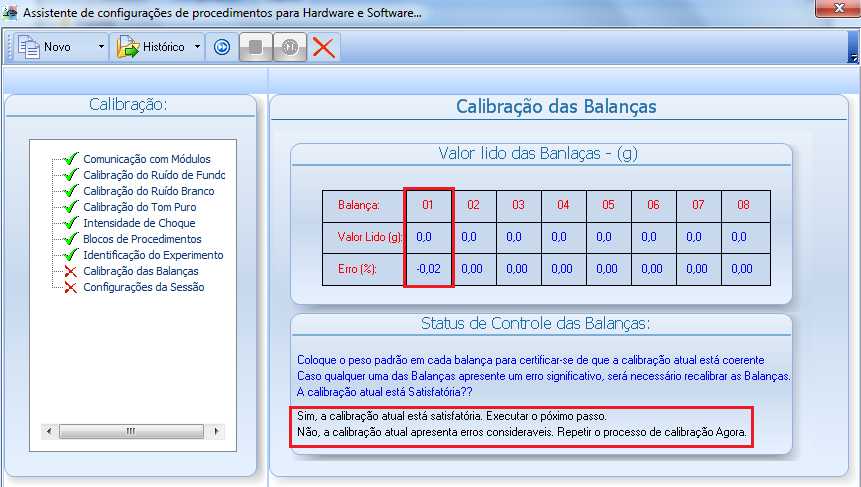861x487 pixels.
Task: Click the blue next-step arrow icon
Action: [222, 47]
